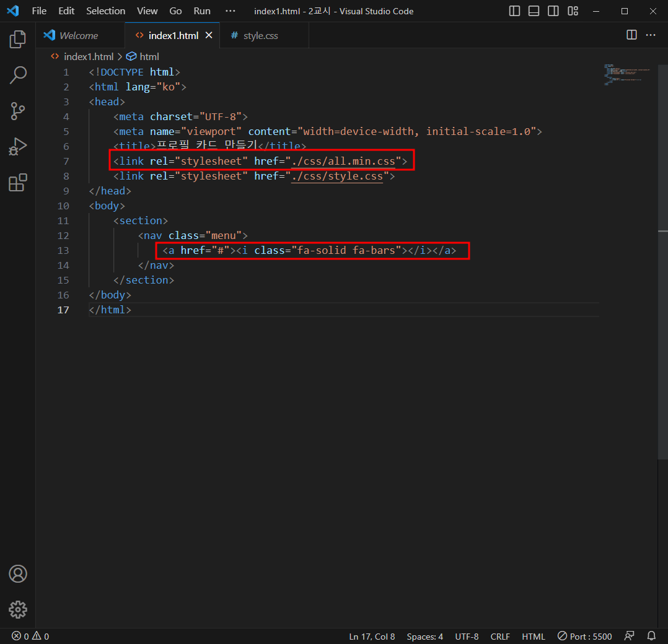Toggle the secondary side bar layout icon
This screenshot has width=668, height=644.
(x=553, y=11)
